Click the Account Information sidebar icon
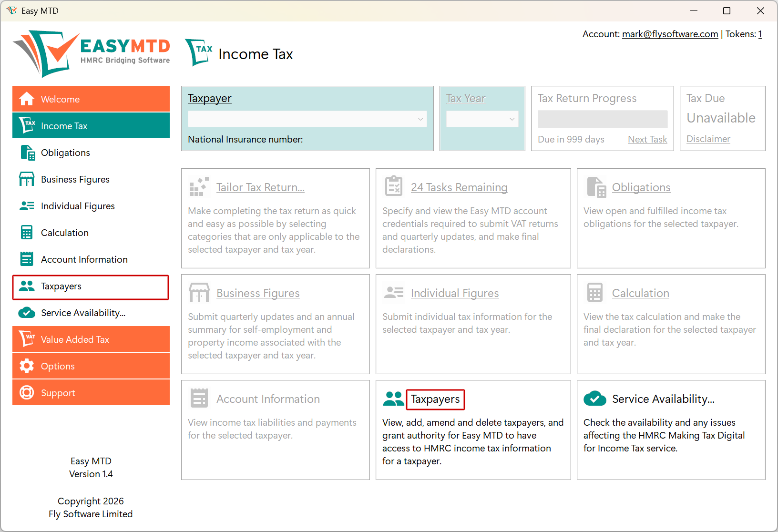The image size is (778, 532). click(27, 259)
